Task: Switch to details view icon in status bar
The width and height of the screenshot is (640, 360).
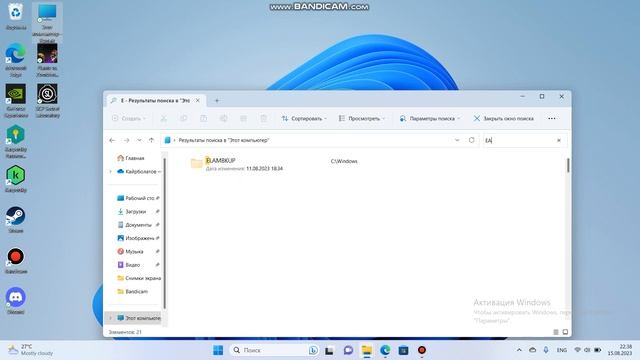Action: pos(556,332)
